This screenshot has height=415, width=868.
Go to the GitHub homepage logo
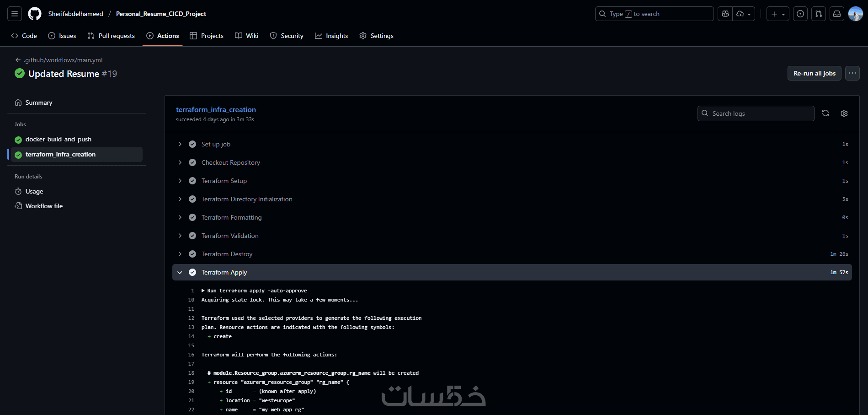[x=35, y=14]
